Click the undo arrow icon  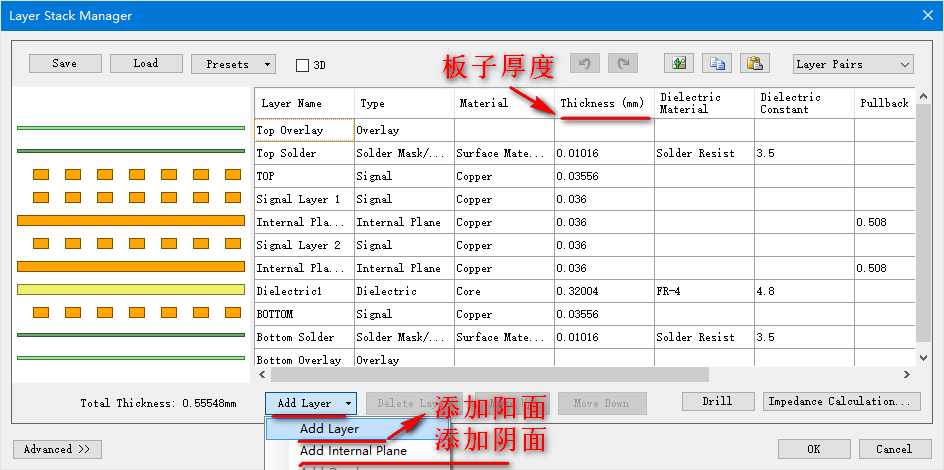[585, 64]
